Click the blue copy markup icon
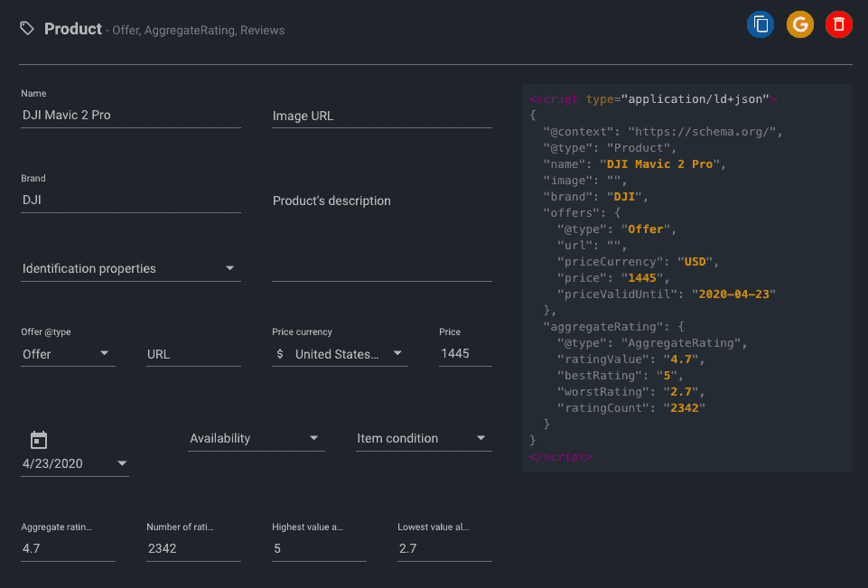This screenshot has height=588, width=868. tap(760, 24)
